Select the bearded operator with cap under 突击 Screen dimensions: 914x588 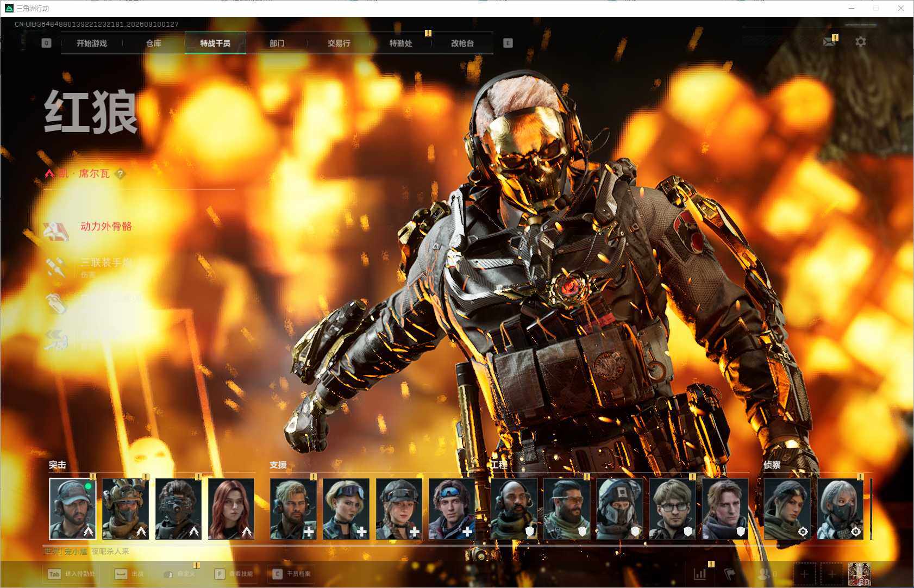pos(73,509)
